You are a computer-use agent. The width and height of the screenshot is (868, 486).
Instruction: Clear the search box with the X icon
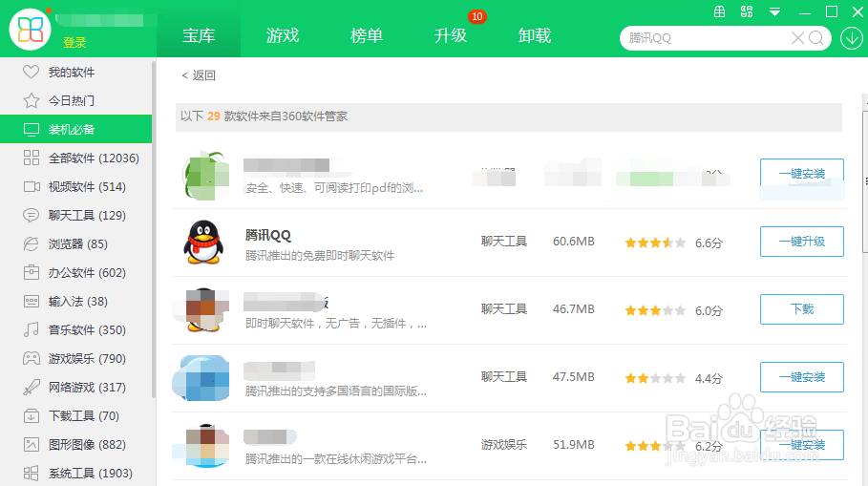click(797, 38)
